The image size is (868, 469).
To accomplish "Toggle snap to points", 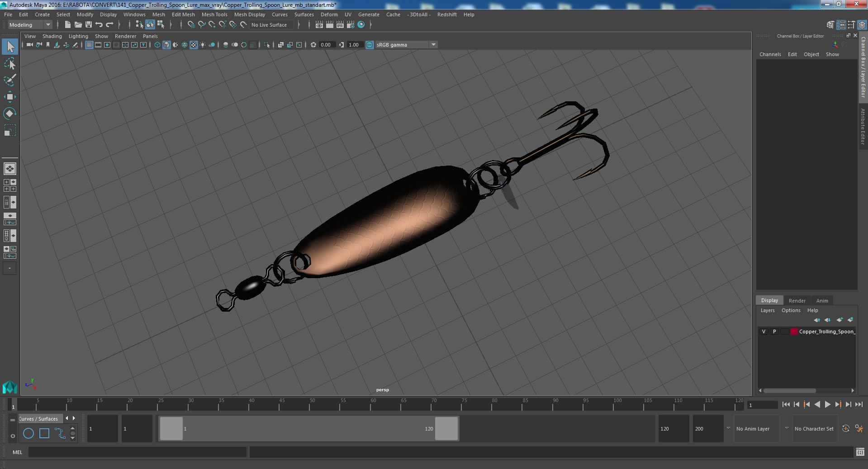I will 212,25.
